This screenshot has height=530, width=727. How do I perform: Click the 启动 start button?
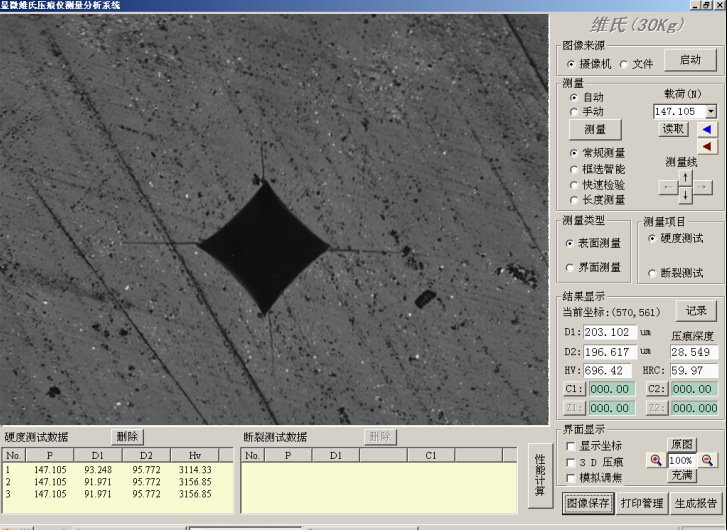[690, 60]
